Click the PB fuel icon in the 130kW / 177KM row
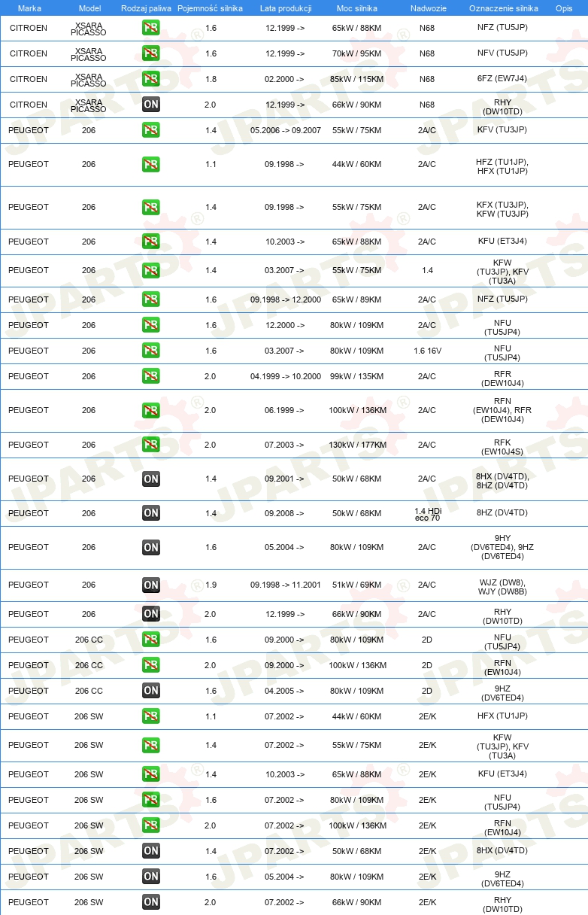Viewport: 588px width, 915px height. [x=151, y=445]
